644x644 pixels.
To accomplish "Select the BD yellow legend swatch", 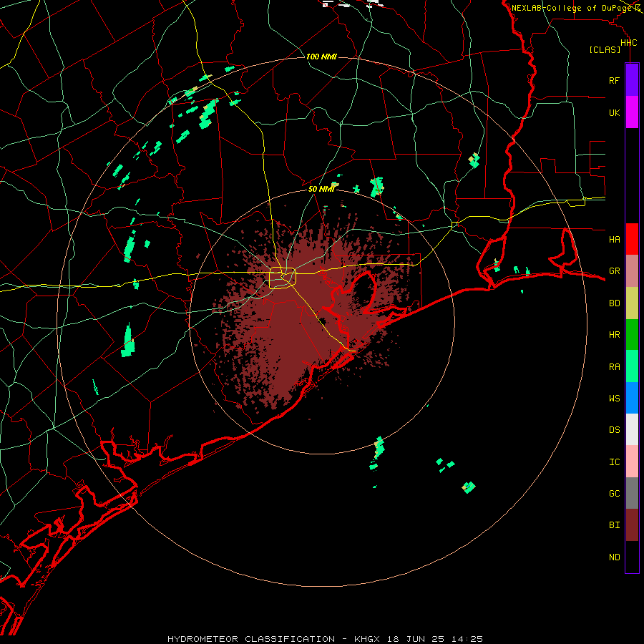I will 632,303.
